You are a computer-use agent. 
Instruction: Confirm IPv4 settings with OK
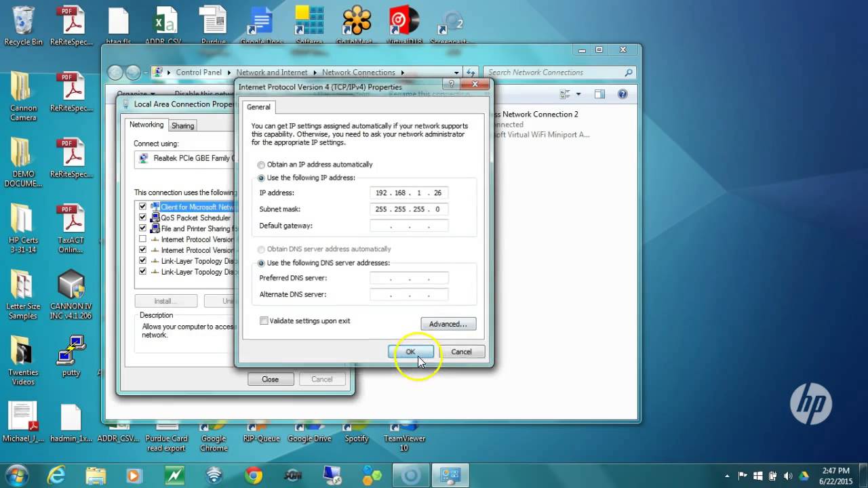[x=410, y=352]
